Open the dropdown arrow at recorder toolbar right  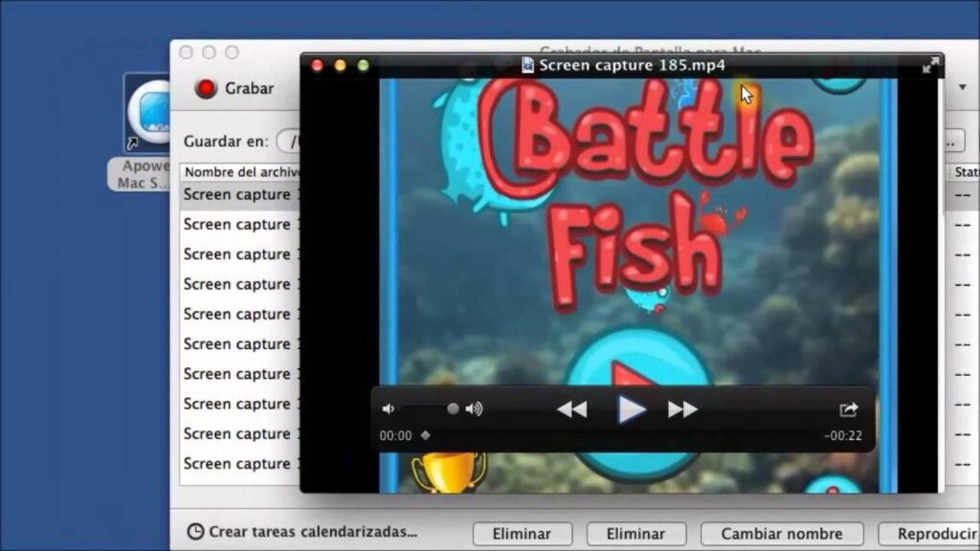pyautogui.click(x=963, y=87)
